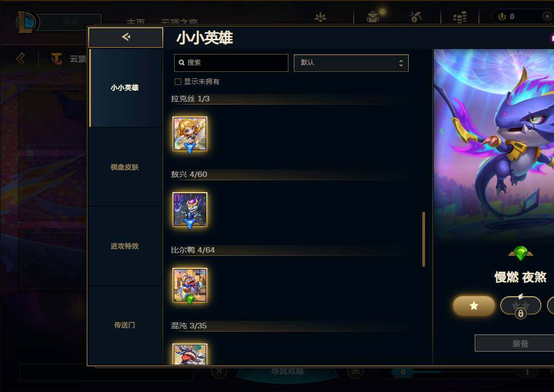Open the 默认 sort dropdown
554x392 pixels.
click(351, 63)
